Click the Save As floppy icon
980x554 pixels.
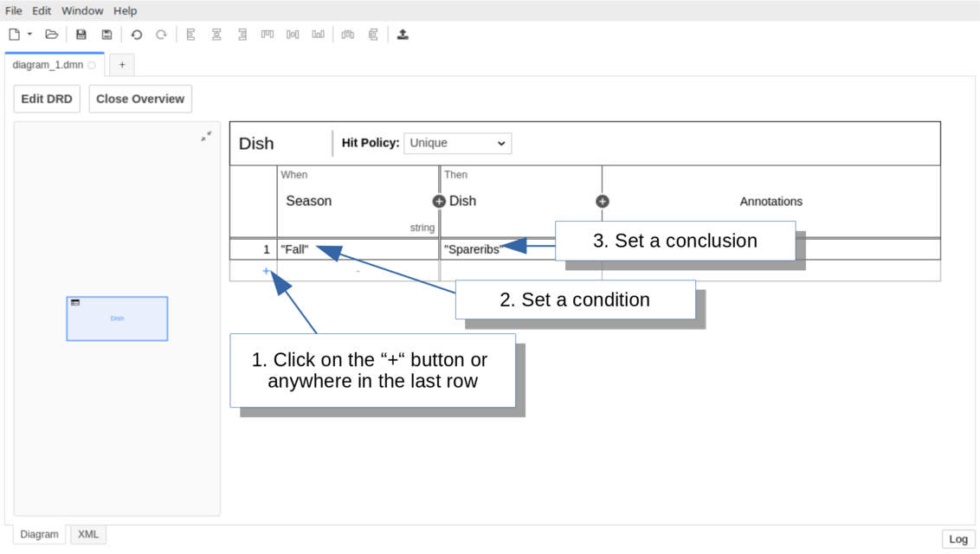point(106,35)
